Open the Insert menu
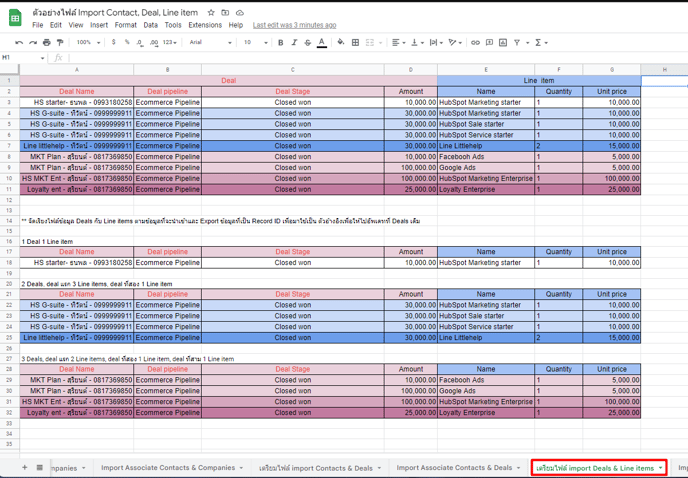 pos(99,25)
